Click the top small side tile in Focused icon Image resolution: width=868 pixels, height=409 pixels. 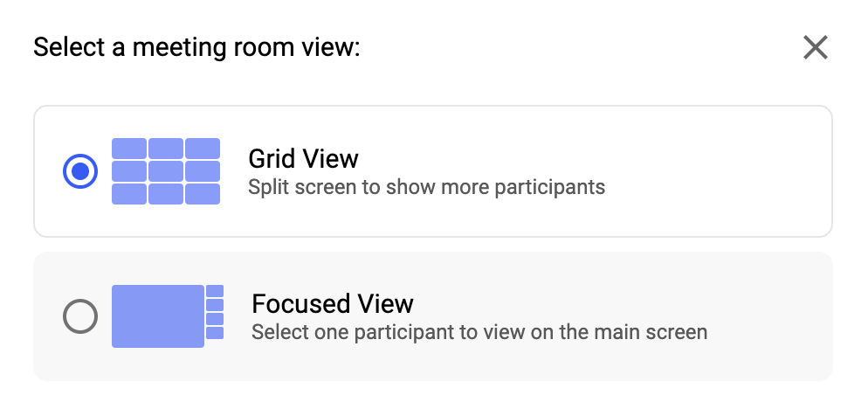coord(215,291)
